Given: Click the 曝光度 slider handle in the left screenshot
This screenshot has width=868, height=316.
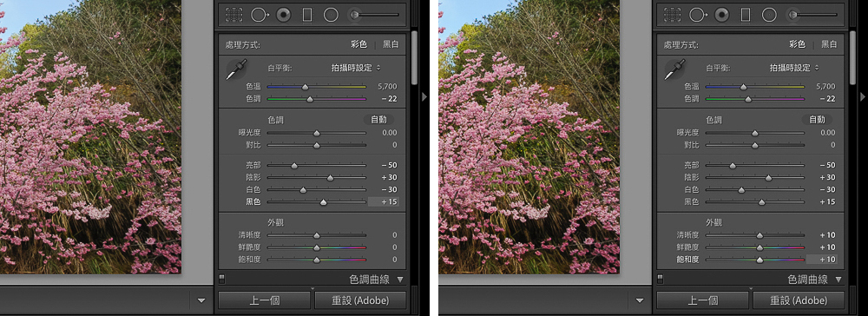Looking at the screenshot, I should point(317,134).
